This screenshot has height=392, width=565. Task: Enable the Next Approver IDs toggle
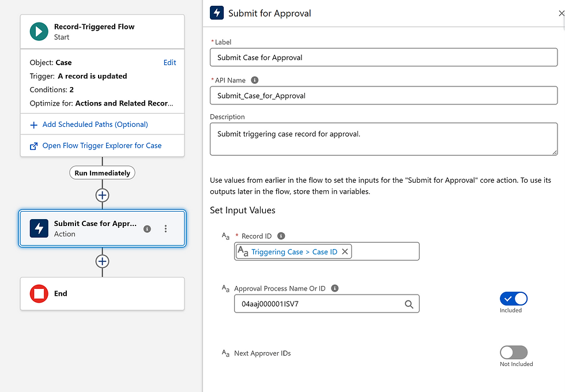513,352
